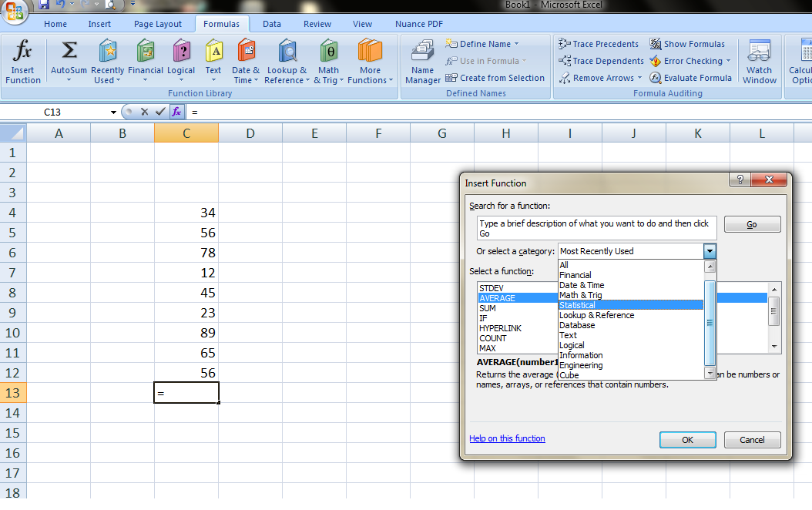Screen dimensions: 812x510
Task: Switch to the Data ribbon tab
Action: 271,23
